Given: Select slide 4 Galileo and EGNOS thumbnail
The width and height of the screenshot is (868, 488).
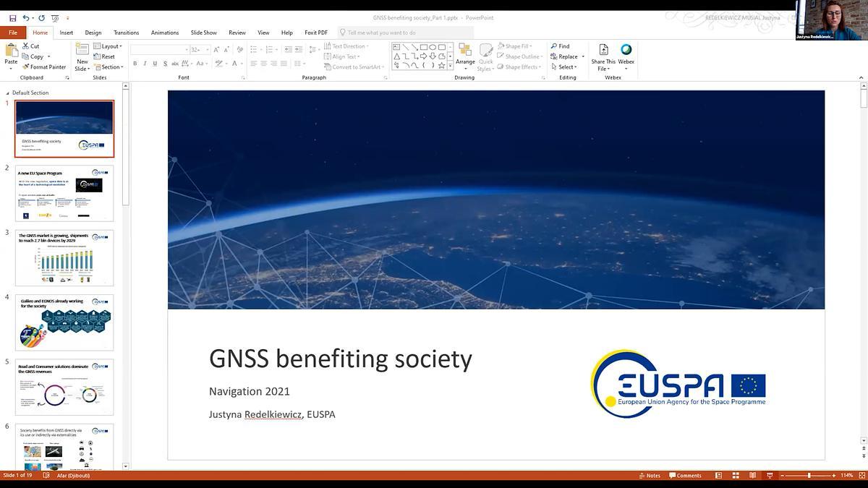Looking at the screenshot, I should [64, 322].
